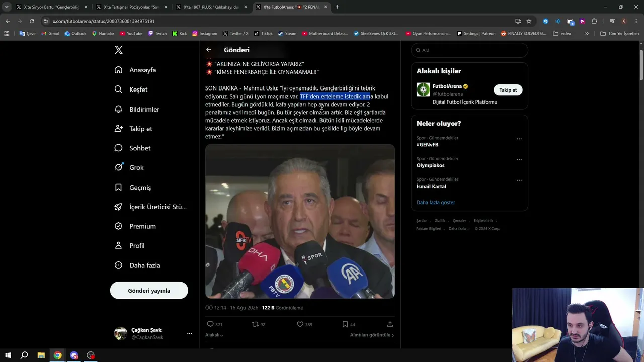Viewport: 644px width, 362px height.
Task: Expand Daha fazla menu in sidebar
Action: point(137,265)
